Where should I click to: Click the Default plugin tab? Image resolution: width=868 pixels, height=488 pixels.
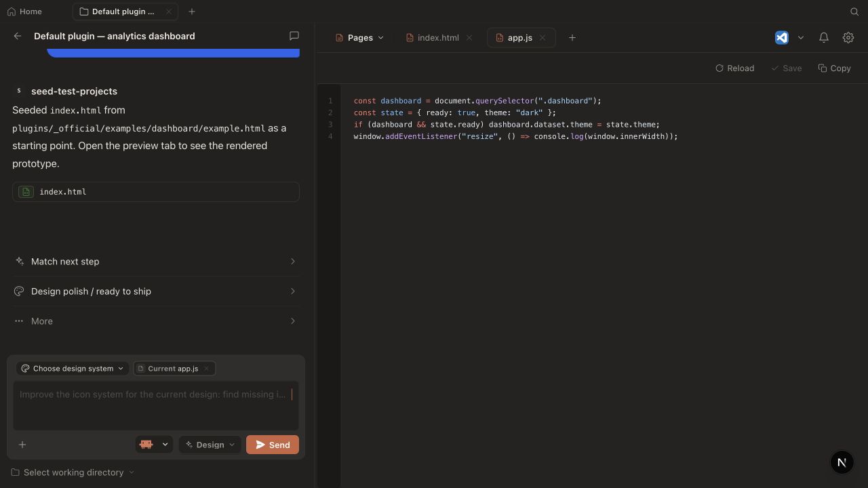coord(125,12)
